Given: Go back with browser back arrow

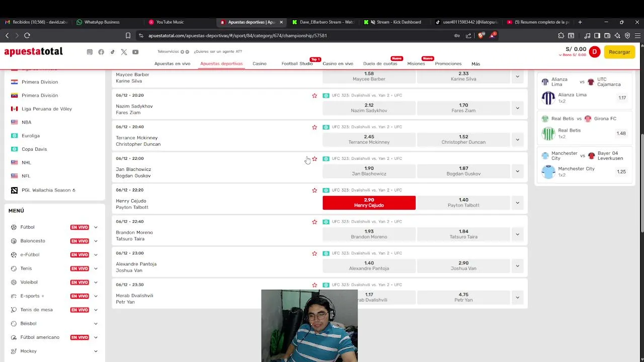Looking at the screenshot, I should (7, 35).
